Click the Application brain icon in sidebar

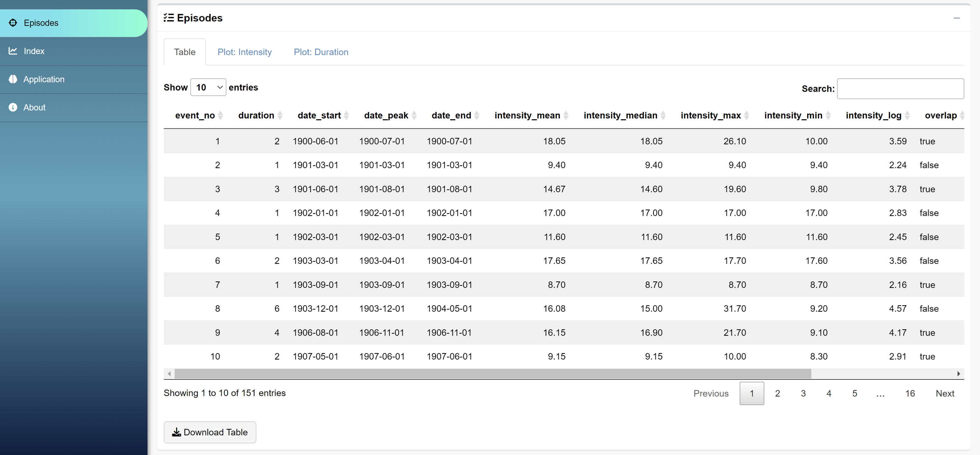click(13, 79)
